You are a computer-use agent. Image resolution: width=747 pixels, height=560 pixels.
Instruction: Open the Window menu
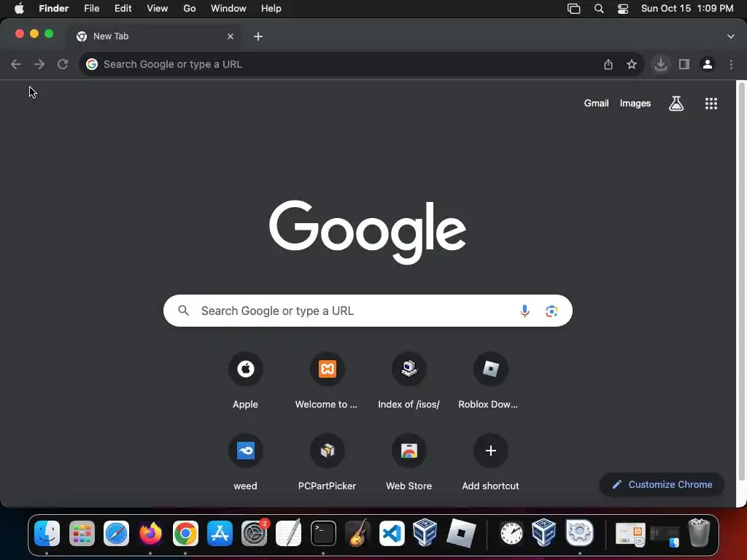pos(228,9)
